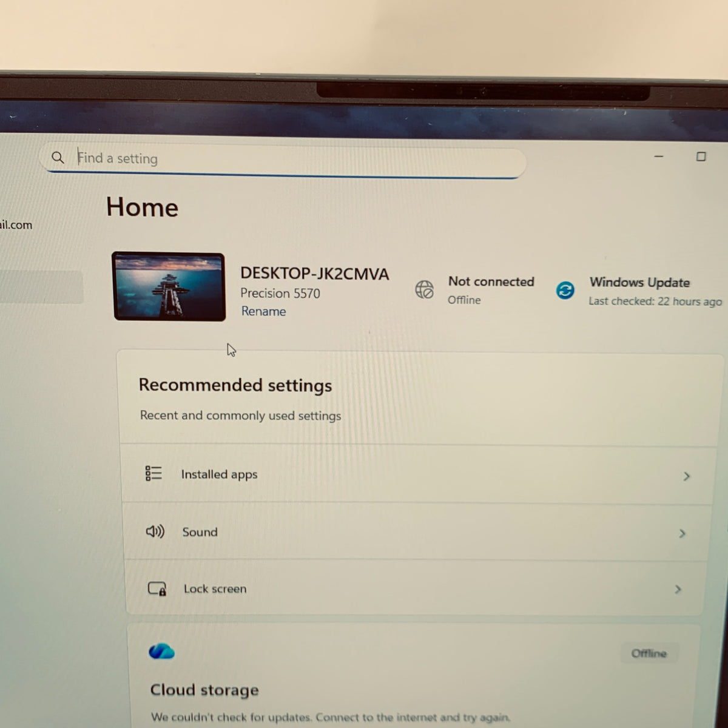Click Recent and commonly used settings text

click(241, 416)
